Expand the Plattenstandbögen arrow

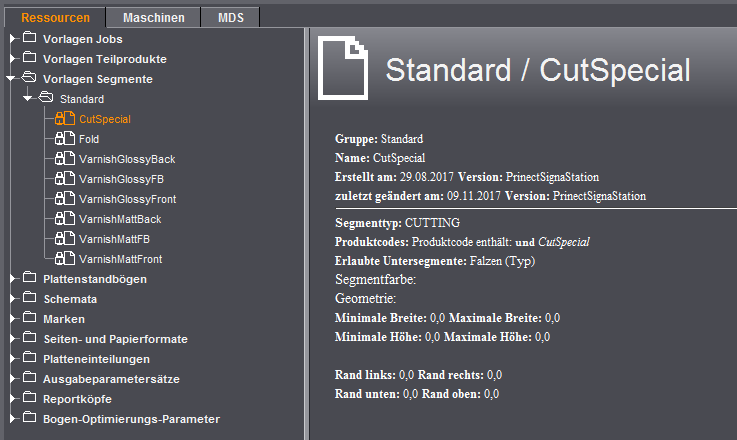[x=13, y=278]
